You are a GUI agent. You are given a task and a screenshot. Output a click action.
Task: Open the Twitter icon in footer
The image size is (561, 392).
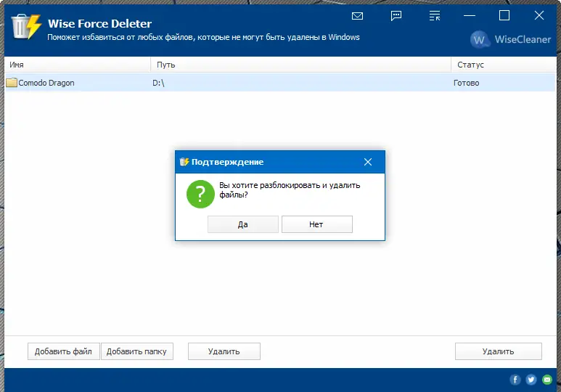(x=531, y=380)
